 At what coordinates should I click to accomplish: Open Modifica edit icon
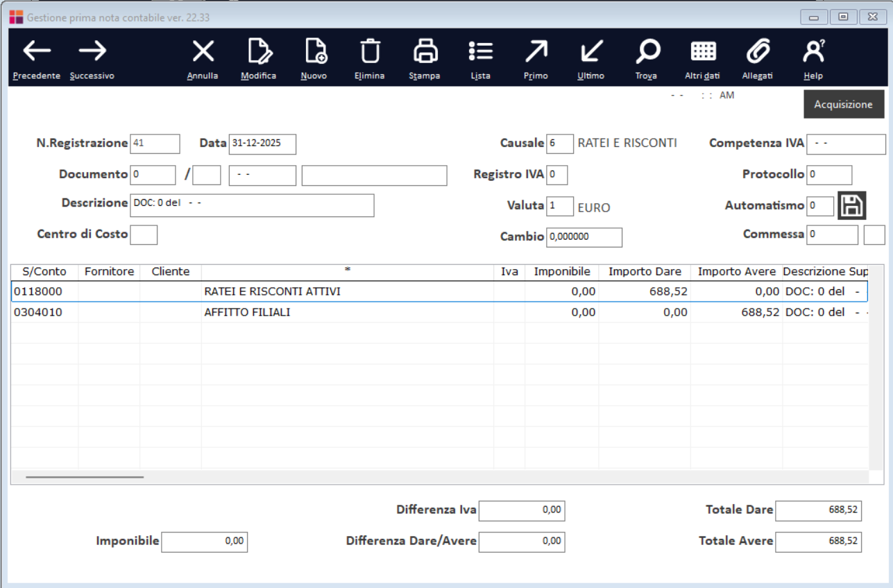[259, 51]
